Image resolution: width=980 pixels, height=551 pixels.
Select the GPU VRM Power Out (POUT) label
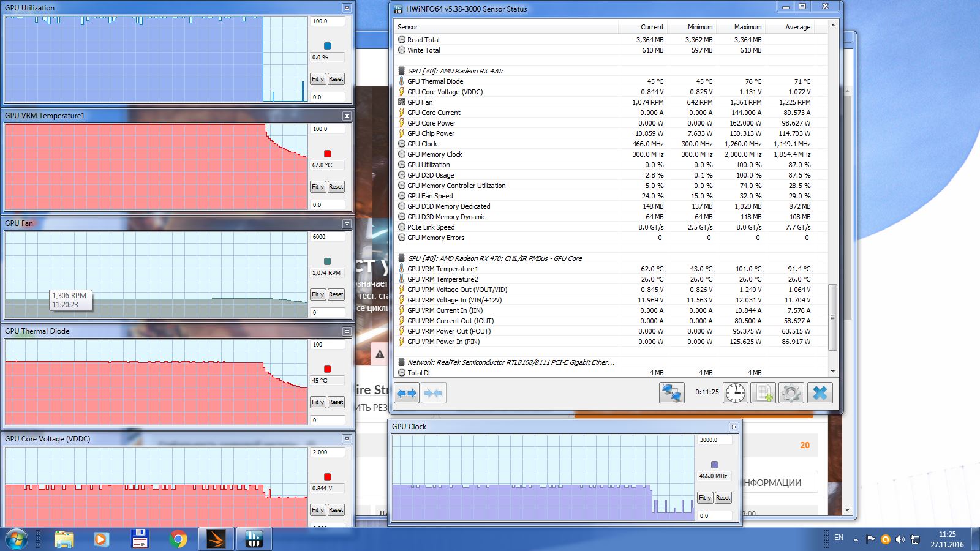pyautogui.click(x=449, y=331)
